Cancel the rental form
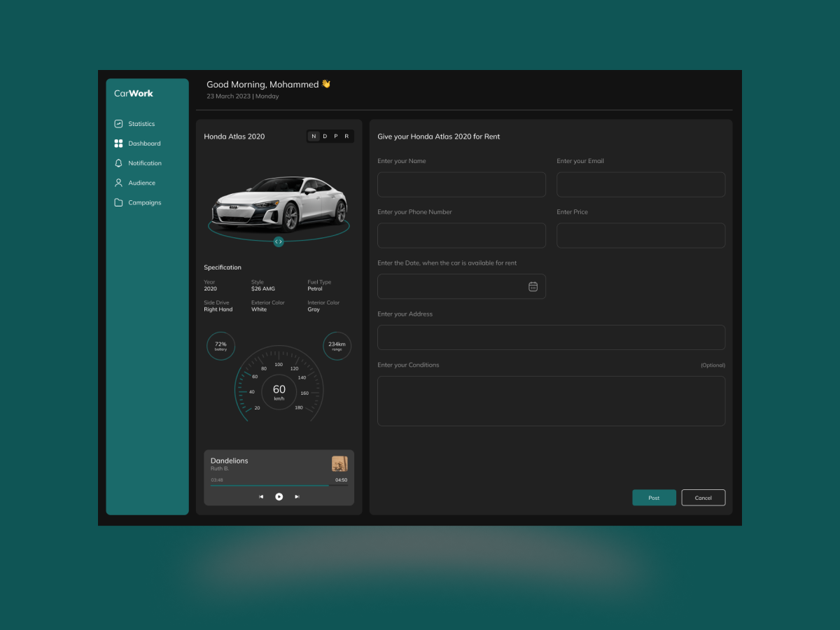Screen dimensions: 840x630 pos(703,497)
